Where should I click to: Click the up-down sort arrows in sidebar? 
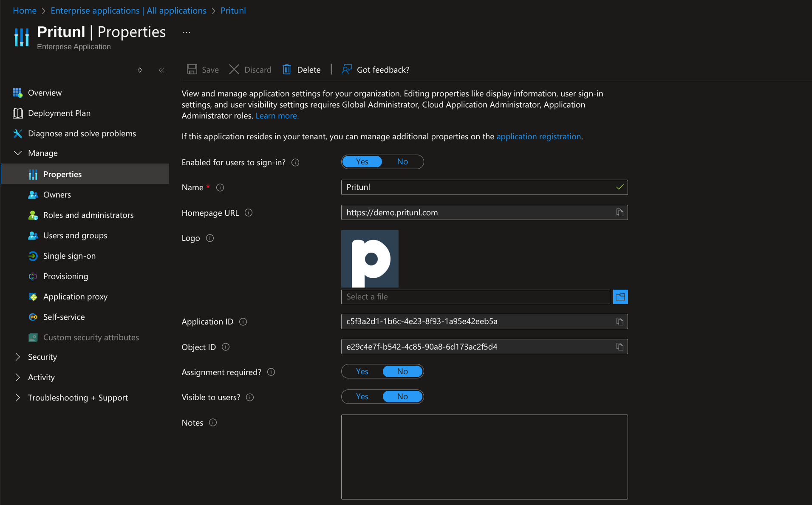click(140, 70)
